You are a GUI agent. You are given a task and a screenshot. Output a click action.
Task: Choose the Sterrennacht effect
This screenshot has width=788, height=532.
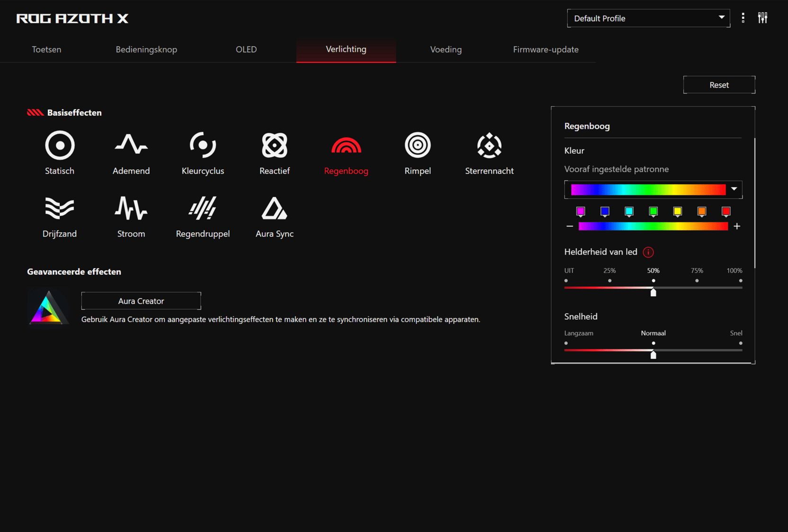[489, 153]
